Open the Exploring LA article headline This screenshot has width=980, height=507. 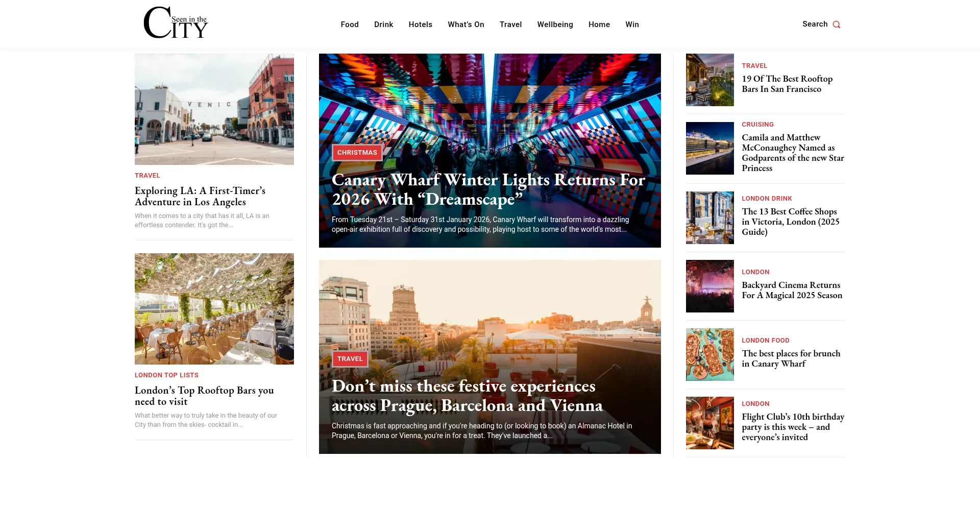click(x=200, y=196)
